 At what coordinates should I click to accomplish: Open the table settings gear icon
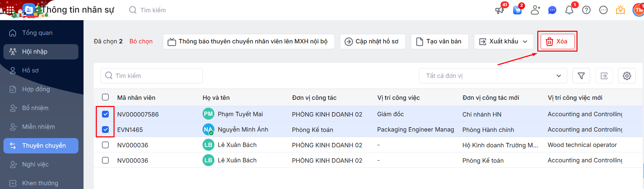click(x=627, y=76)
